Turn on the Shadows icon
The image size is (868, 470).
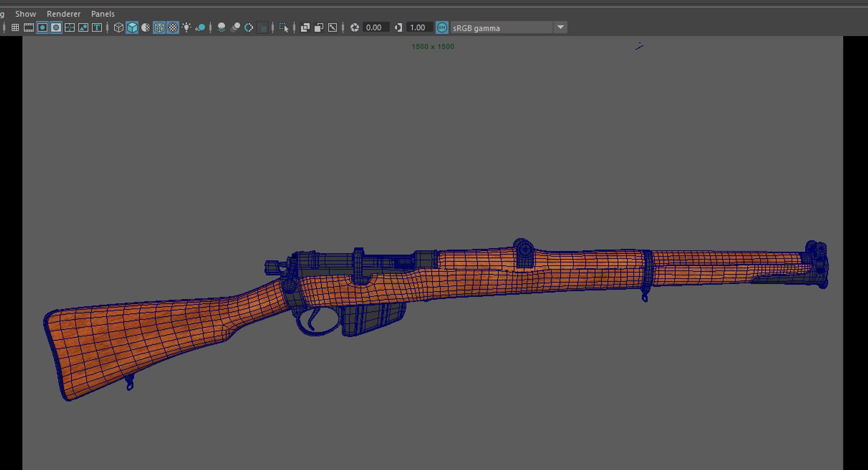pyautogui.click(x=200, y=28)
